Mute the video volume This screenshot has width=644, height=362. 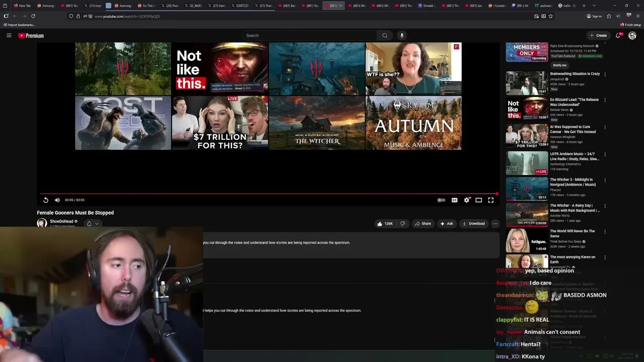[57, 200]
